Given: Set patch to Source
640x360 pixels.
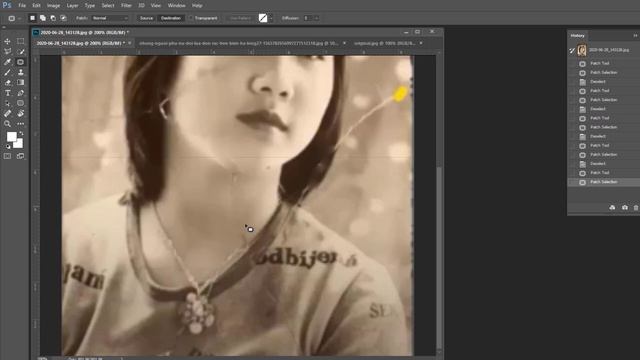Looking at the screenshot, I should click(x=146, y=18).
